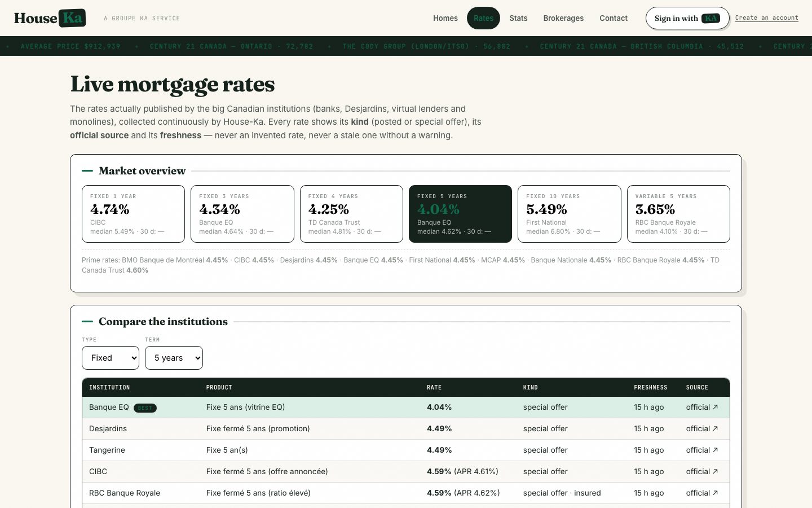Click 'Fixe fermé 5 ans (ratio élevé)' product
The height and width of the screenshot is (508, 812).
tap(258, 493)
